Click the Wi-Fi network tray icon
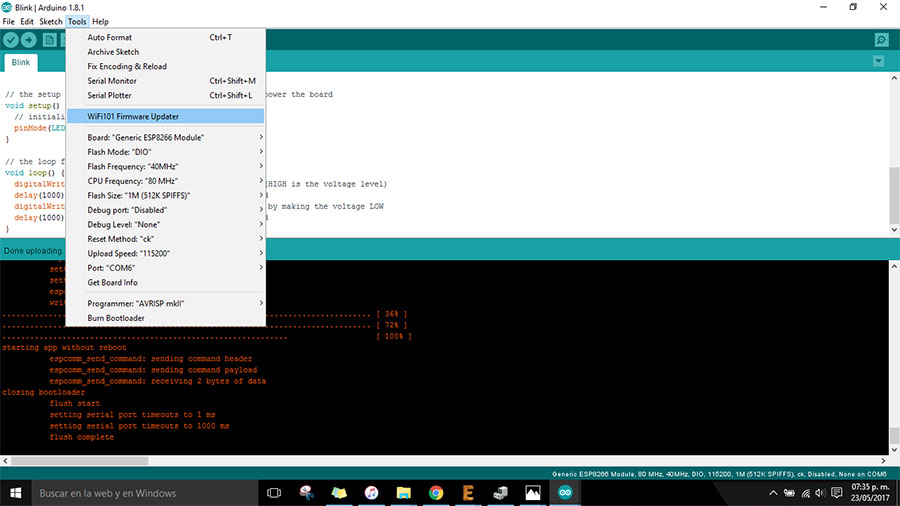Image resolution: width=900 pixels, height=506 pixels. 806,493
